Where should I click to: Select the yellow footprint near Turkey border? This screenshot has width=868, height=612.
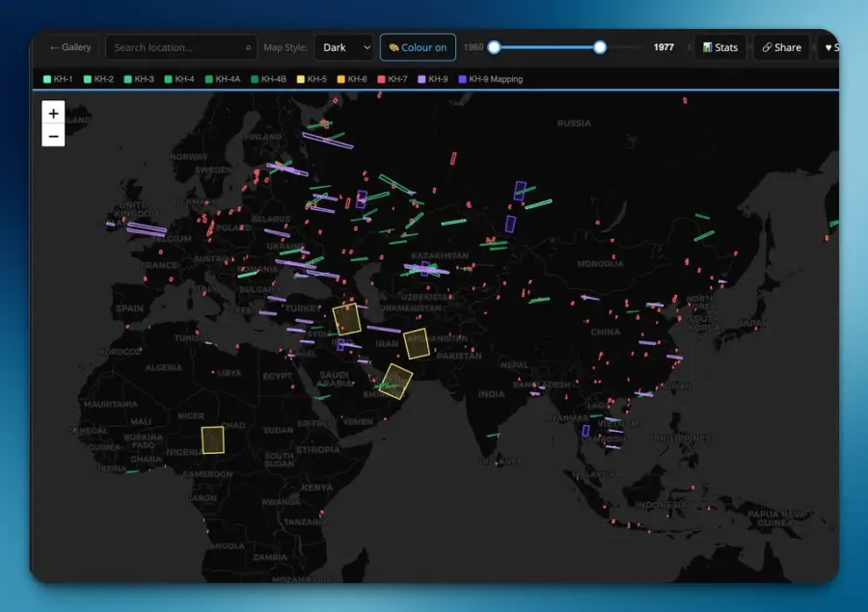coord(346,319)
